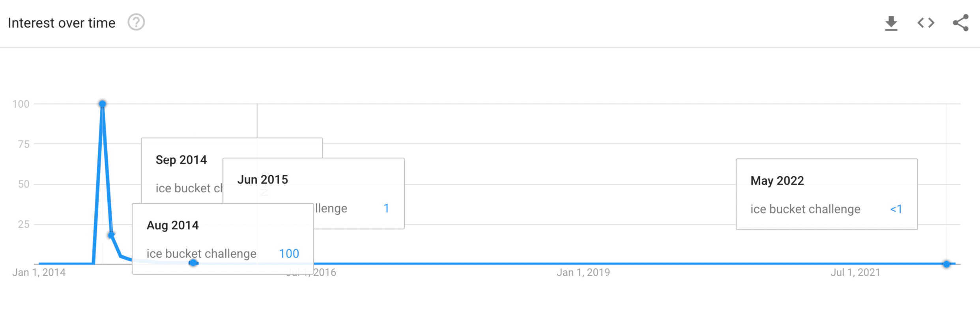Click the 100 gridline value label
This screenshot has width=980, height=335.
click(20, 103)
